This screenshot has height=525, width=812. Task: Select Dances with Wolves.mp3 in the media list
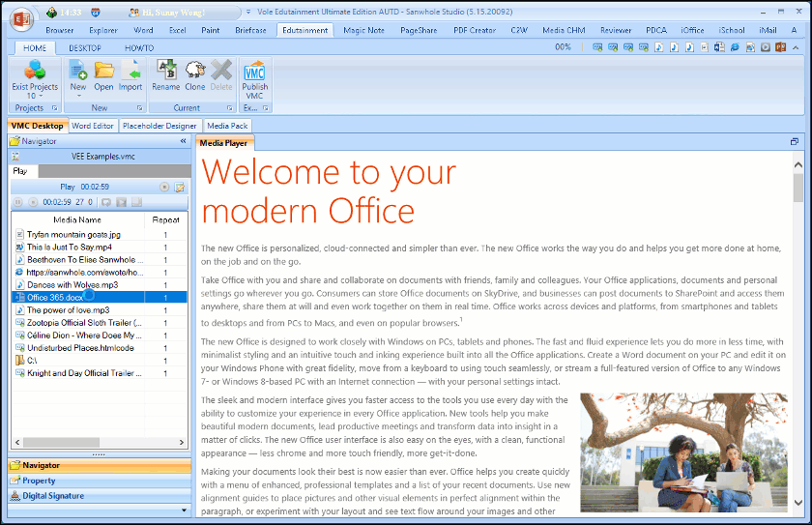[x=72, y=285]
